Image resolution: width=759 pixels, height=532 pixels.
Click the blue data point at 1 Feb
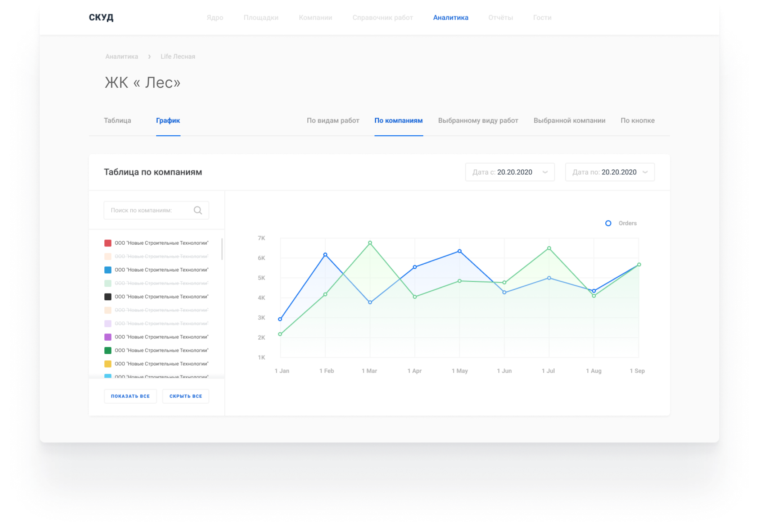click(325, 255)
